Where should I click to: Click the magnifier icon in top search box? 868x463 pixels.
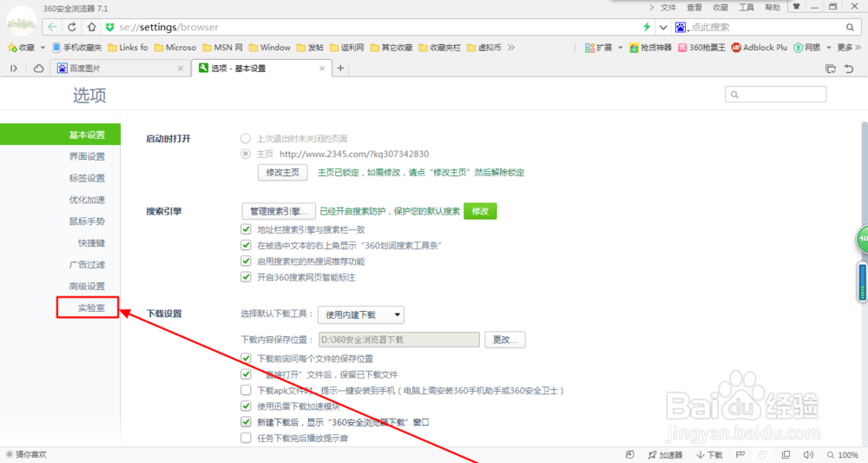tap(850, 27)
